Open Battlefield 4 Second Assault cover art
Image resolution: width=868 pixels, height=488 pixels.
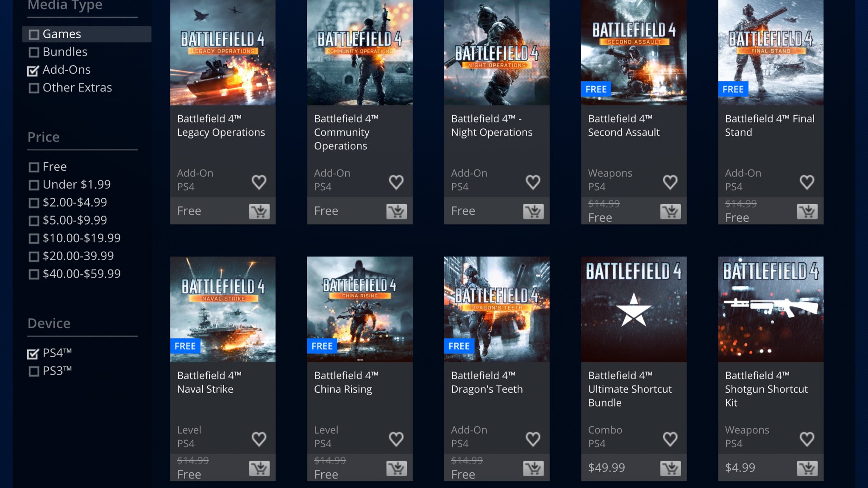pos(634,53)
